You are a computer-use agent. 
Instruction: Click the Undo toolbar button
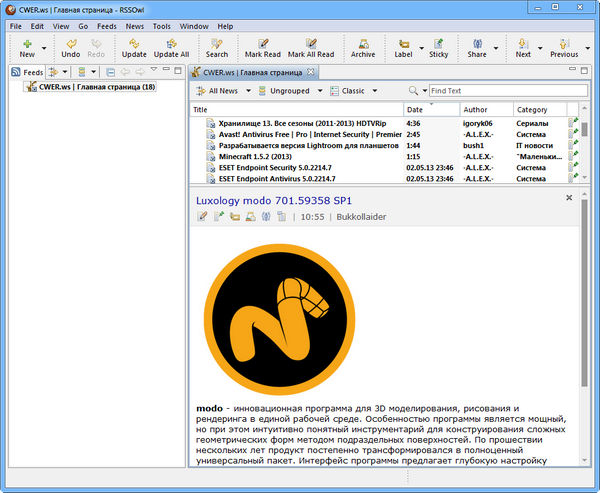pyautogui.click(x=70, y=48)
